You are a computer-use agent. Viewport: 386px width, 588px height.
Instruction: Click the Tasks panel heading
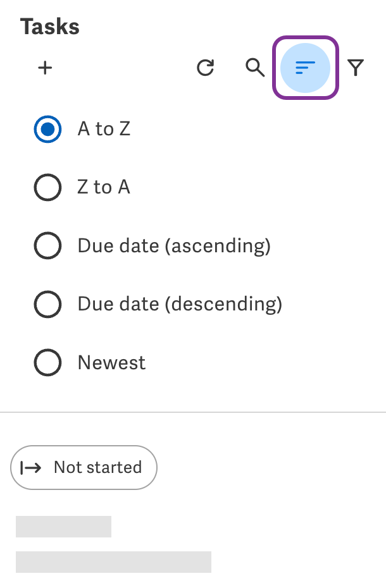tap(50, 27)
